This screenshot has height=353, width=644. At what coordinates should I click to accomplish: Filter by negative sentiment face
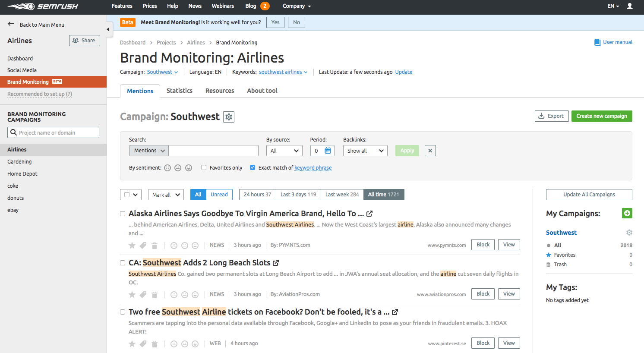coord(167,168)
